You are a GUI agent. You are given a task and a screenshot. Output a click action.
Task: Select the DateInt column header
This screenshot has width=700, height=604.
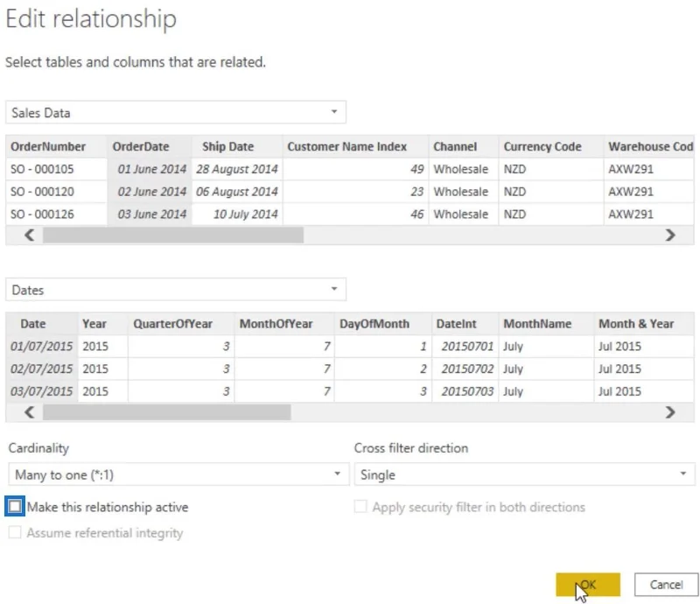tap(465, 323)
